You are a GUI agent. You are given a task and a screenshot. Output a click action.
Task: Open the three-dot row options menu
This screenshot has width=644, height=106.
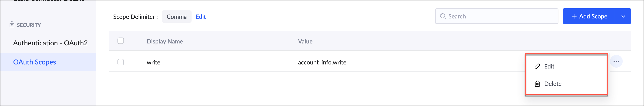[616, 61]
